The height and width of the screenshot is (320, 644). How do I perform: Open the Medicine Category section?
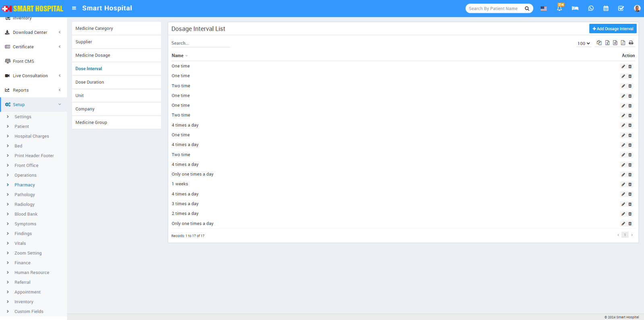94,29
